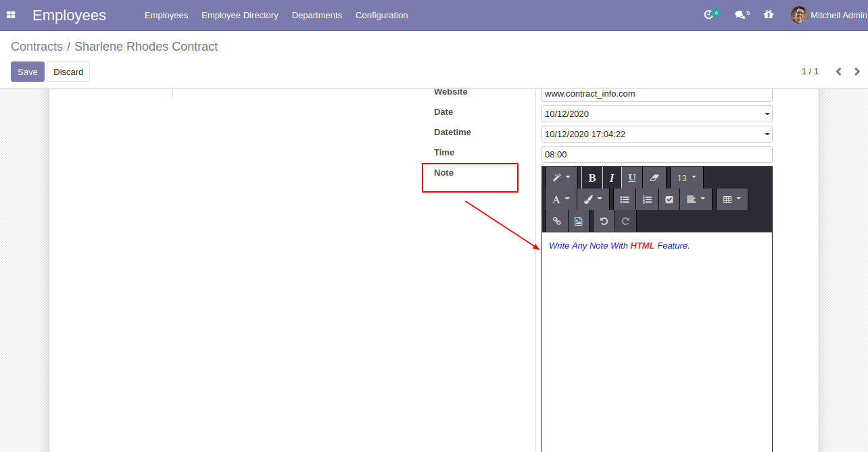Click the gift icon in the top bar
This screenshot has width=868, height=452.
pos(769,14)
